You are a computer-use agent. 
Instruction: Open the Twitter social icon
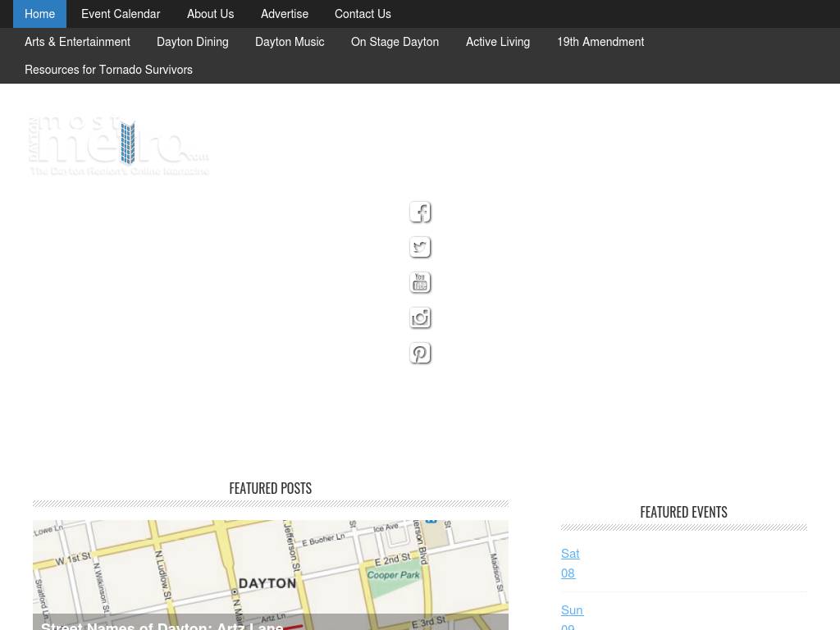click(x=420, y=248)
